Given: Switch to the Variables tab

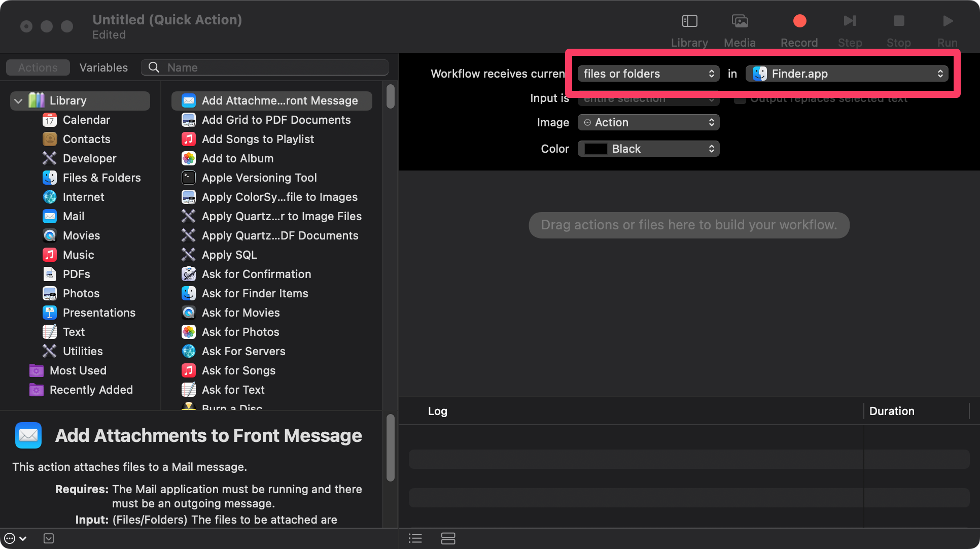Looking at the screenshot, I should click(x=103, y=67).
